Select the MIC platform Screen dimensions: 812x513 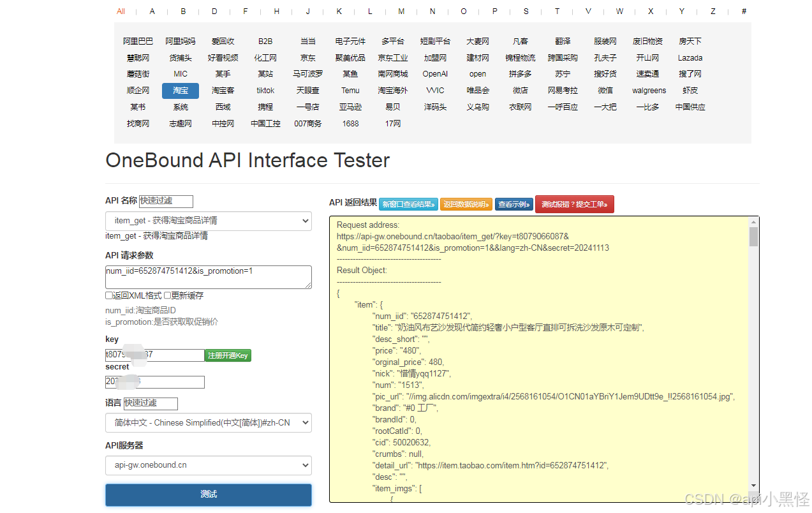181,74
